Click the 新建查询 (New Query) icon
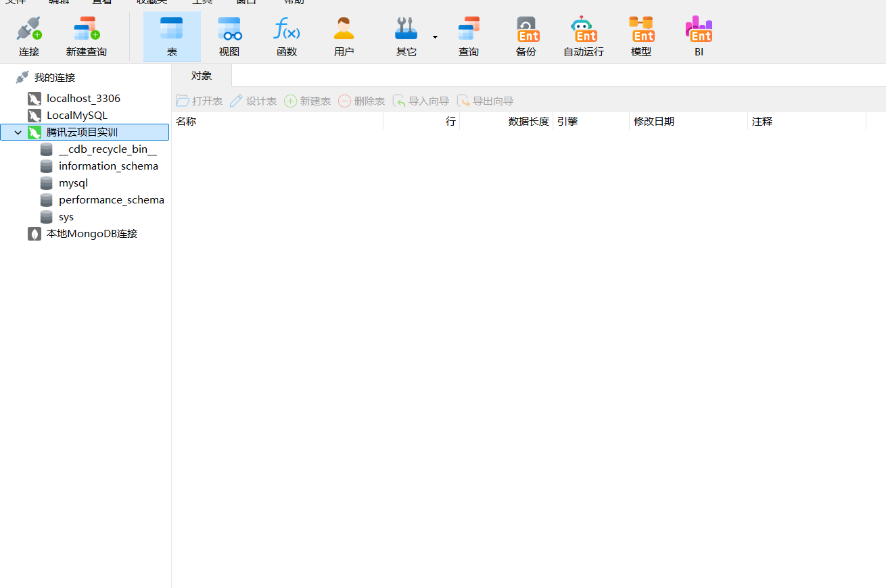This screenshot has height=588, width=886. [x=85, y=35]
